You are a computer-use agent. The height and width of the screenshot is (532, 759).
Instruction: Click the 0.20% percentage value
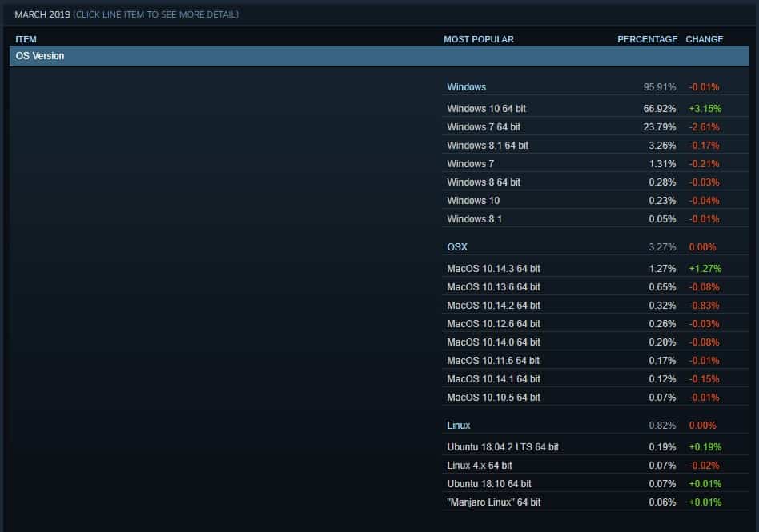coord(662,342)
